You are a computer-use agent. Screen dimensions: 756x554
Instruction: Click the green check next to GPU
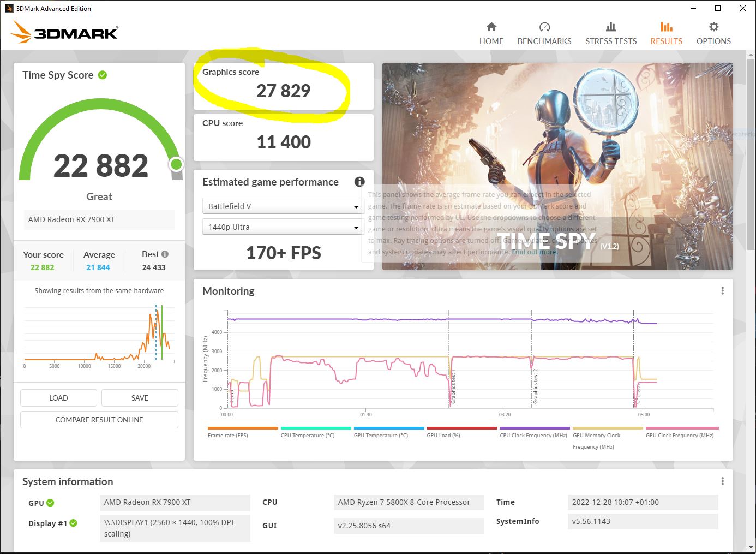point(50,503)
